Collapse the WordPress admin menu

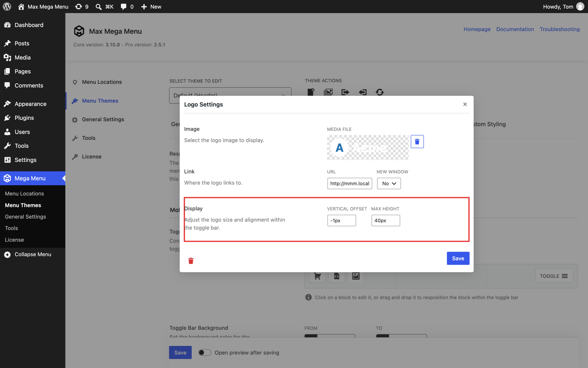pos(33,254)
